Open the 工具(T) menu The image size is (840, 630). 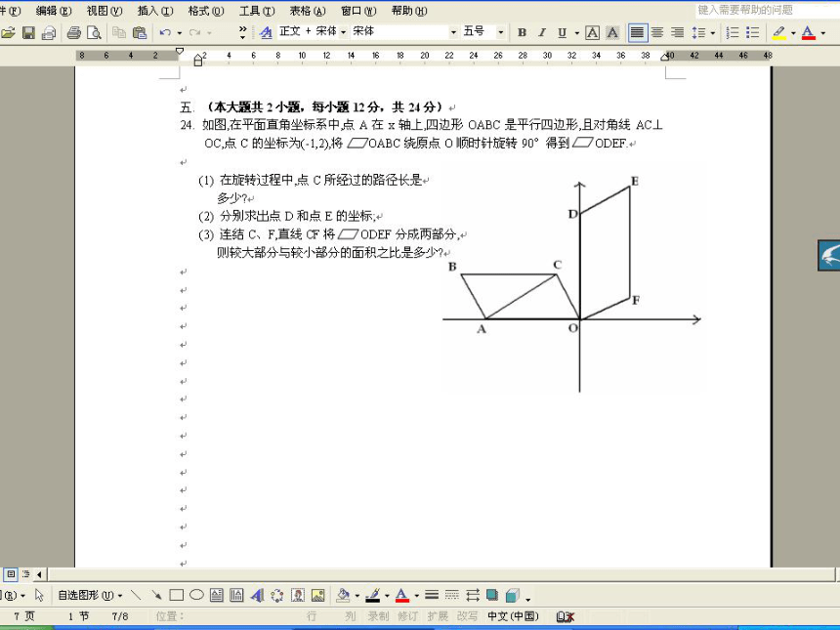click(x=257, y=11)
